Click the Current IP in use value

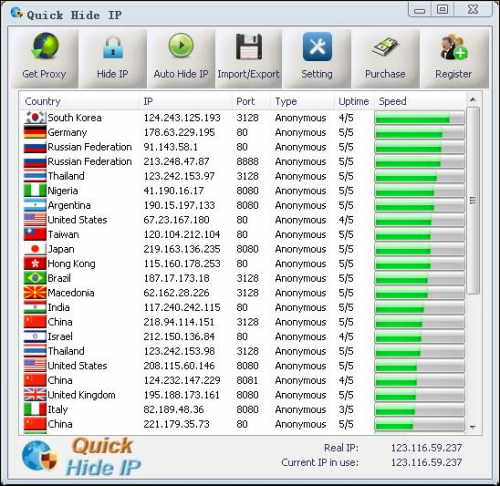pos(427,462)
